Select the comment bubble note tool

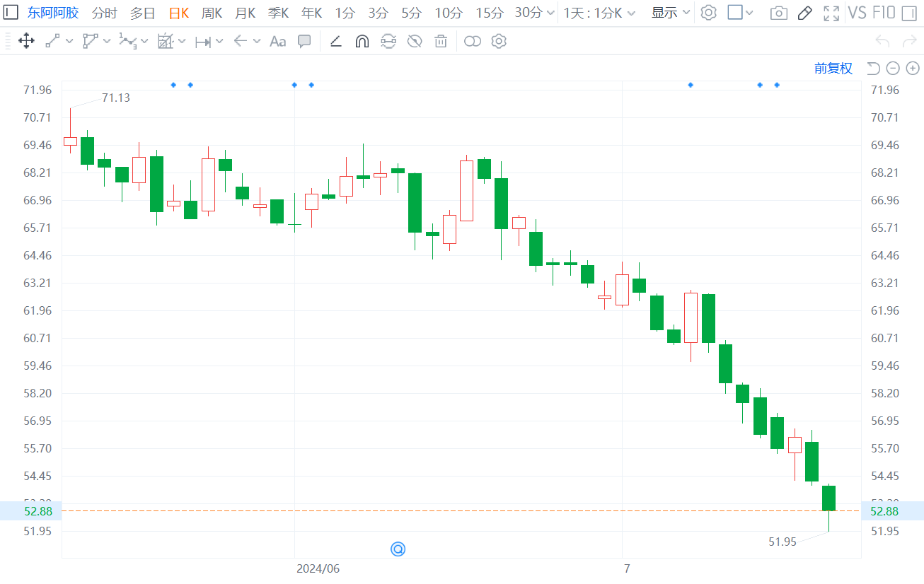point(304,41)
